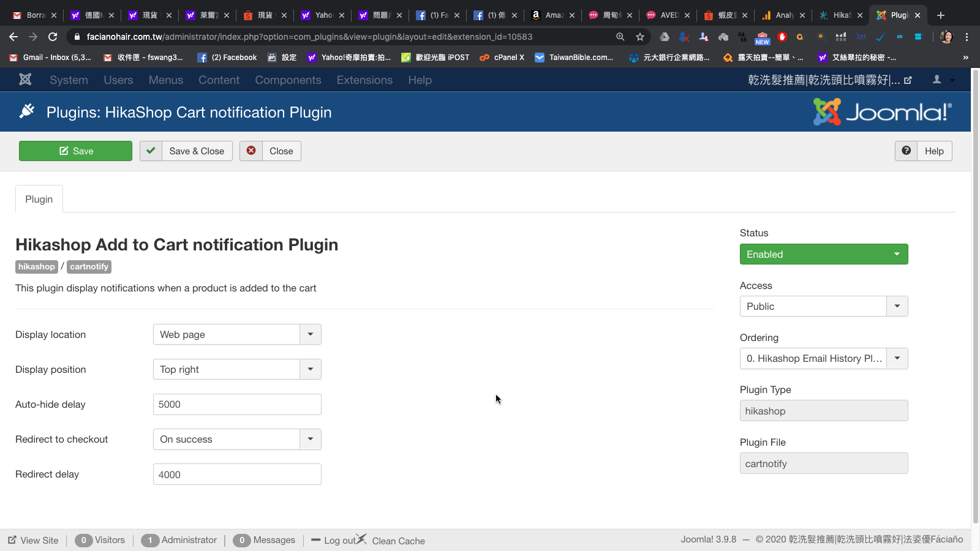Click the Chrome forward arrow
The width and height of the screenshot is (980, 551).
pyautogui.click(x=33, y=37)
